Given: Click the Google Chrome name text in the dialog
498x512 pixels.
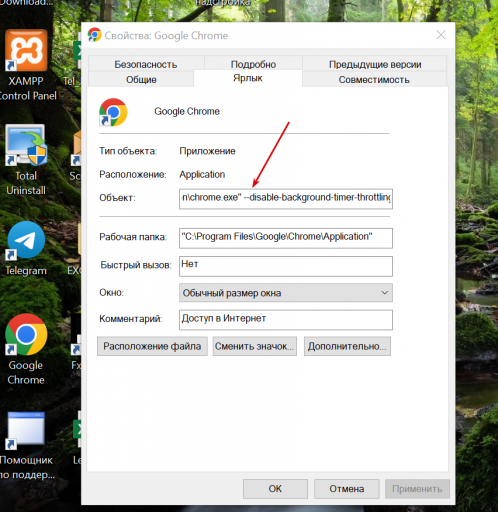Looking at the screenshot, I should pyautogui.click(x=187, y=111).
